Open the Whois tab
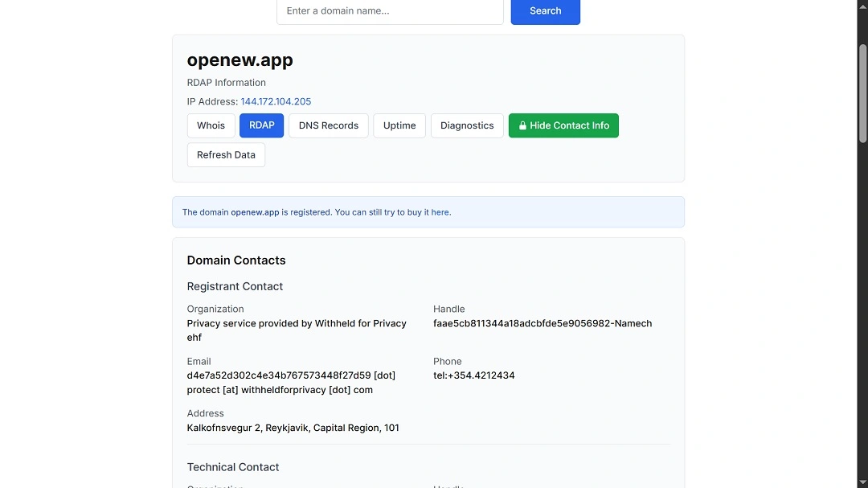Image resolution: width=868 pixels, height=488 pixels. [x=211, y=125]
